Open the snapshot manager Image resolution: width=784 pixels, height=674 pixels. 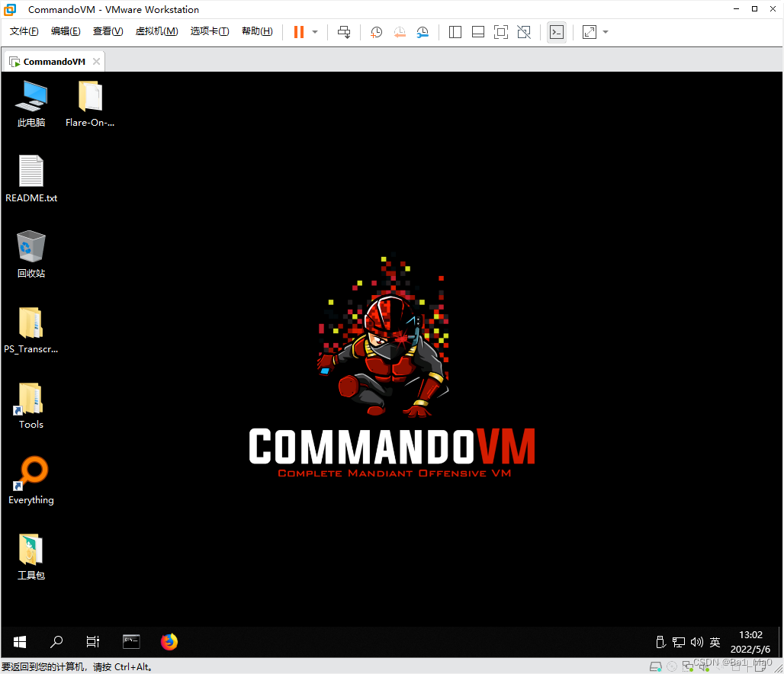click(x=423, y=32)
